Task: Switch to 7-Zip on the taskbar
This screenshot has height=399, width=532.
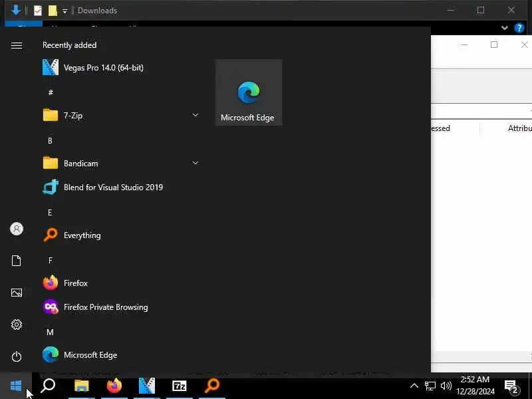Action: point(180,386)
